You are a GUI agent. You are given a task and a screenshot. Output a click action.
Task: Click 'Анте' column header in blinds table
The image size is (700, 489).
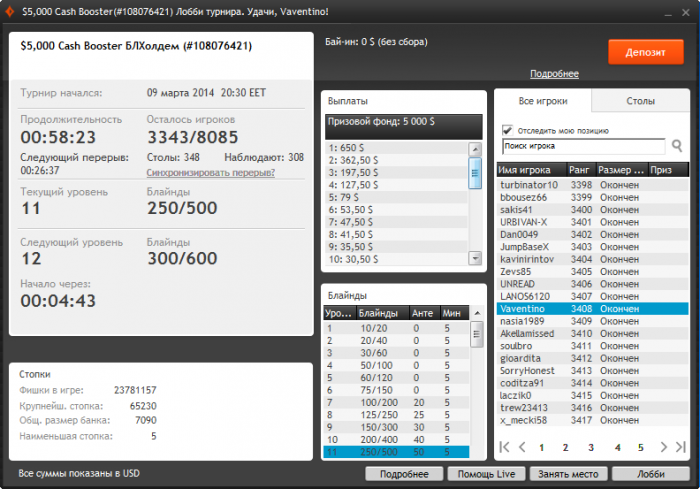(425, 313)
